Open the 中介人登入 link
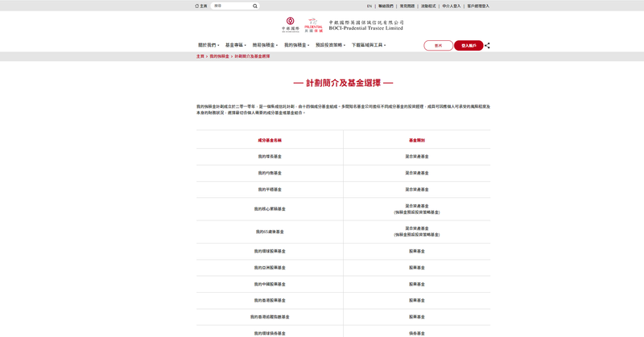This screenshot has height=337, width=644. pyautogui.click(x=452, y=6)
